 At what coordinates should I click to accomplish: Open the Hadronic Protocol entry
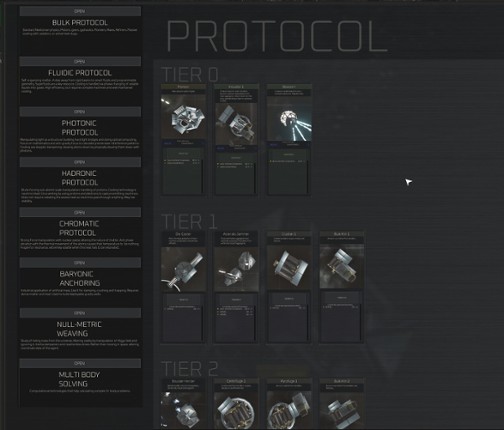pyautogui.click(x=80, y=162)
